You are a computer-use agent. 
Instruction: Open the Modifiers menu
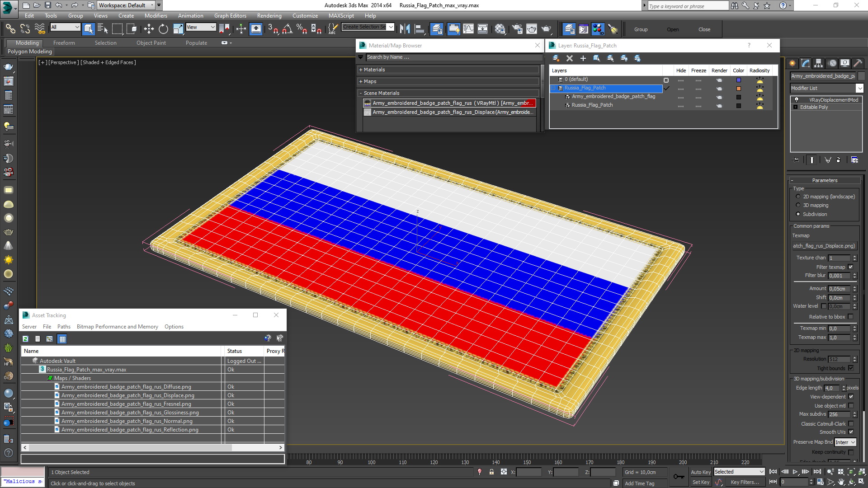tap(156, 15)
